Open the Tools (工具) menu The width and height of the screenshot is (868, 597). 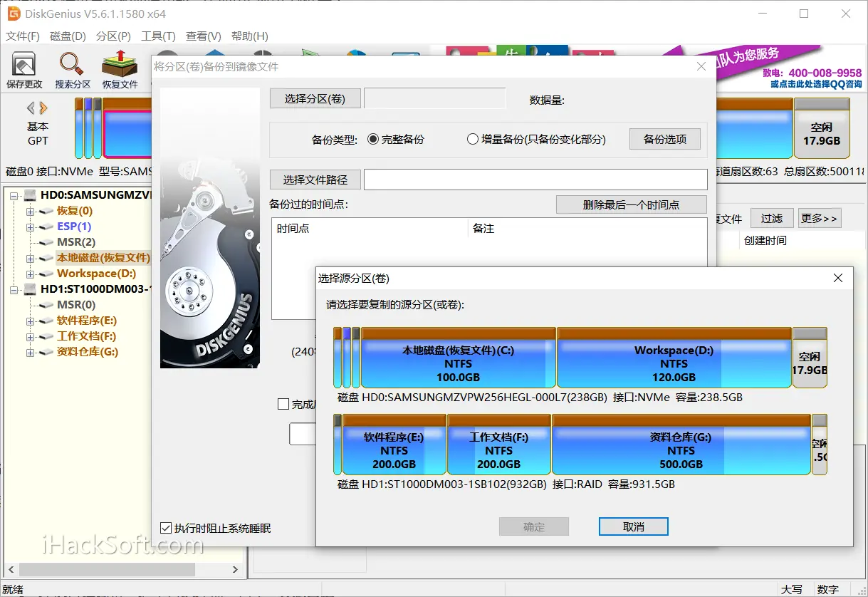pyautogui.click(x=158, y=36)
